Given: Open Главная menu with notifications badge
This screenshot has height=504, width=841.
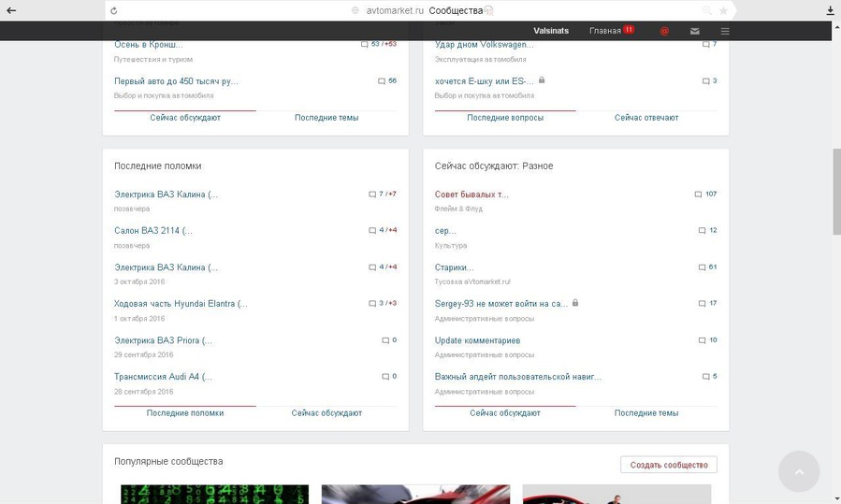Looking at the screenshot, I should click(612, 31).
